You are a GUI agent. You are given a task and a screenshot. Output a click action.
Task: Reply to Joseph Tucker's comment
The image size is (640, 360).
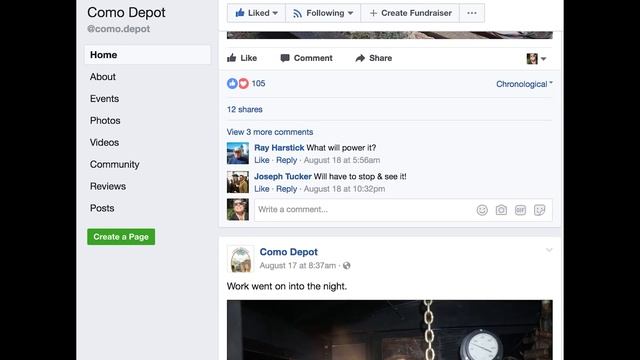coord(287,189)
